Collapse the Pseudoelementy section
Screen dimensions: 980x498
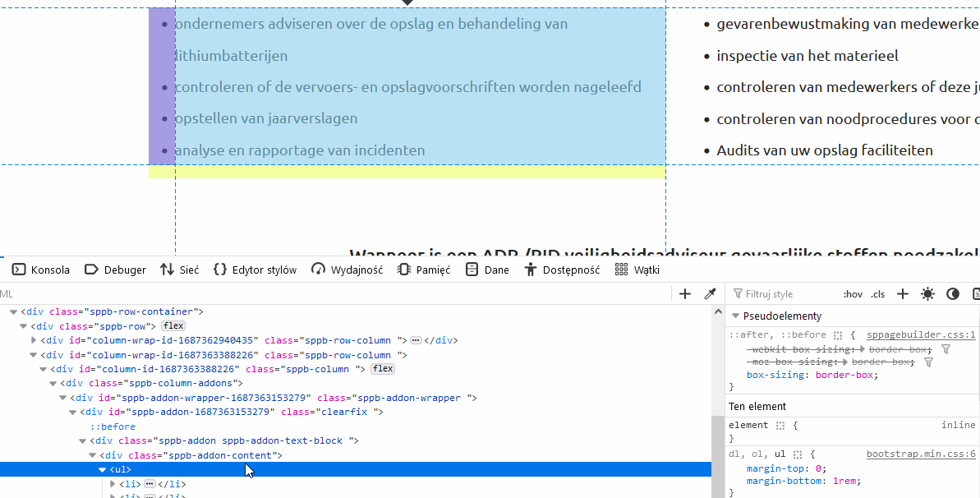pyautogui.click(x=735, y=316)
